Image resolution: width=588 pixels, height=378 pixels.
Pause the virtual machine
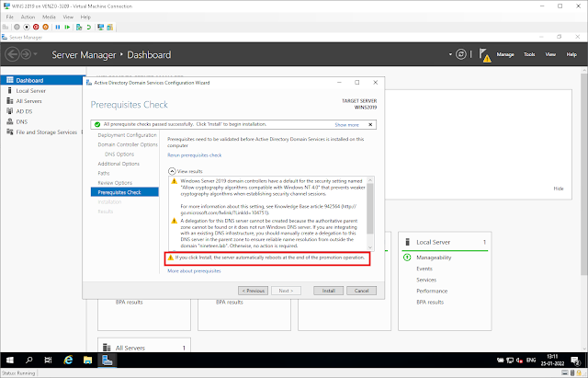pos(57,27)
